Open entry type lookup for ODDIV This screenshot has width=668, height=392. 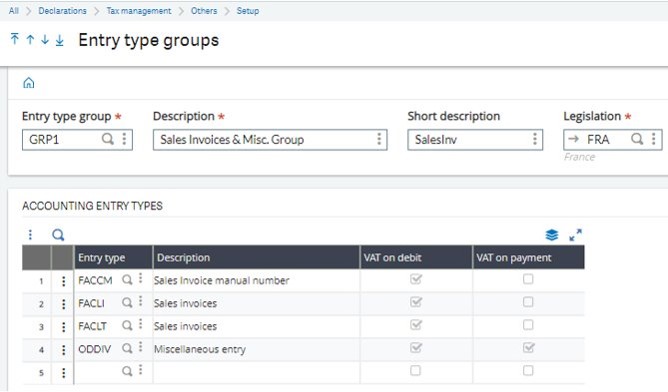(x=127, y=348)
